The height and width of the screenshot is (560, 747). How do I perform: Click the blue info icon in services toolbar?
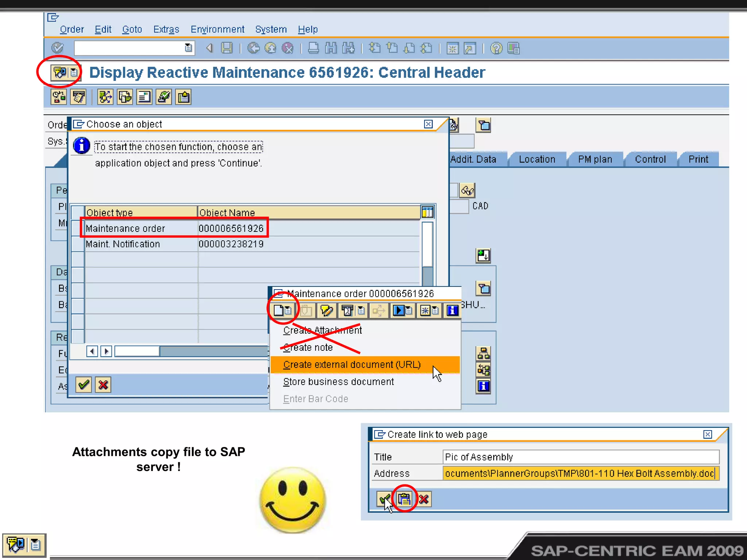click(x=452, y=310)
